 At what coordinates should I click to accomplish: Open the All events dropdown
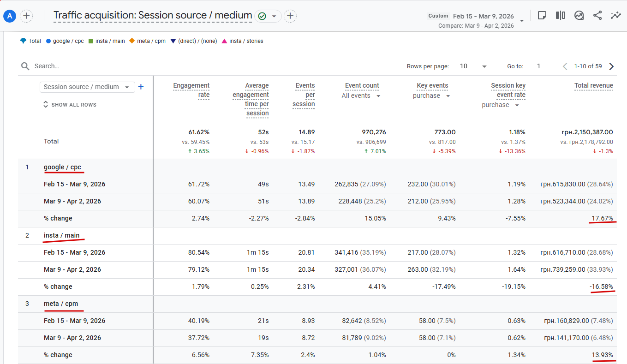(x=361, y=96)
